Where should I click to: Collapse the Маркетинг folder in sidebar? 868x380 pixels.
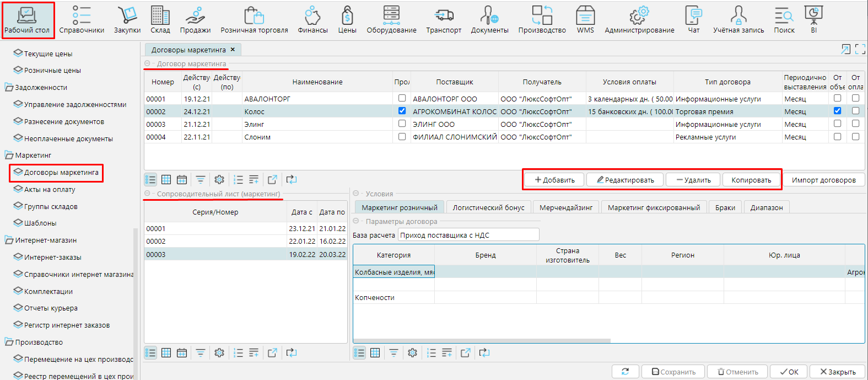[x=9, y=156]
